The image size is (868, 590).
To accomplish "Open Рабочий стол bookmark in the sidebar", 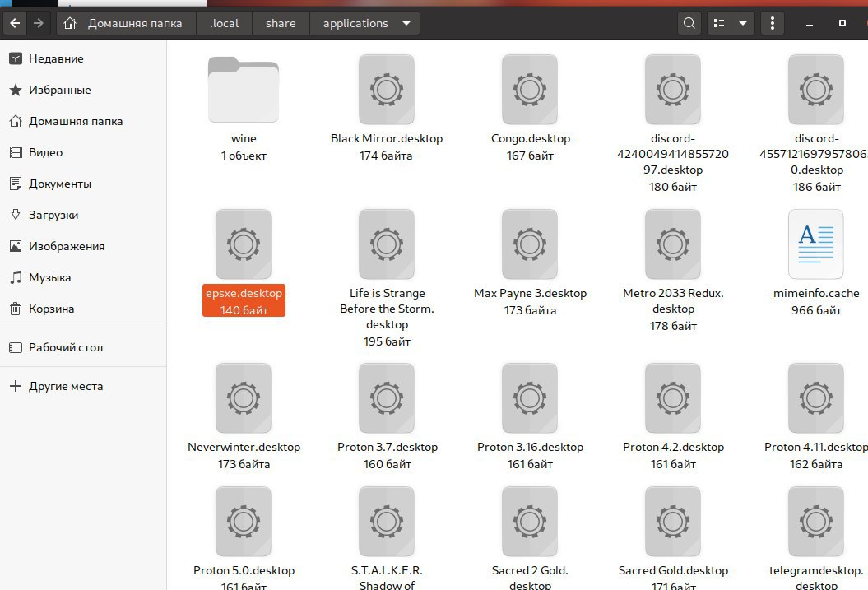I will click(x=83, y=347).
